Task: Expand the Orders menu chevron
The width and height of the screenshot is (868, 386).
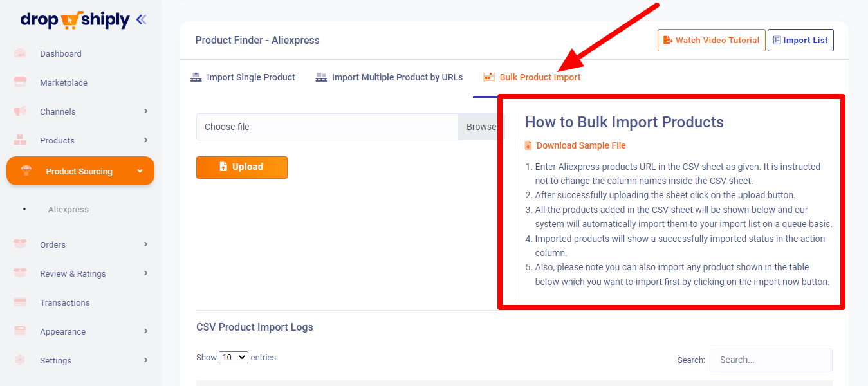Action: click(x=146, y=244)
